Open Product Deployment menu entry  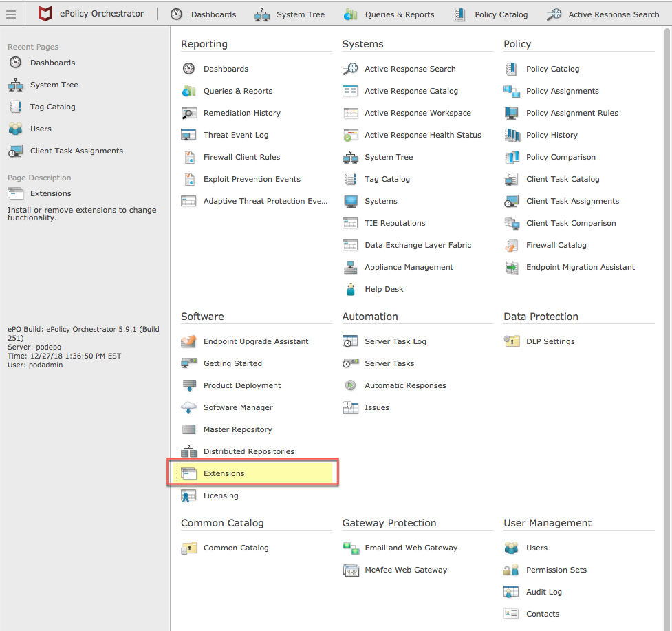tap(241, 385)
